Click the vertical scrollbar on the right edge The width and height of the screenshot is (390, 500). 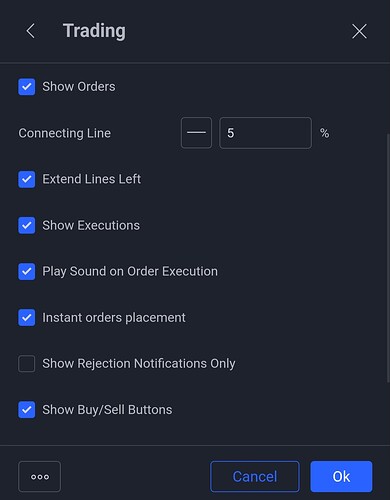388,257
